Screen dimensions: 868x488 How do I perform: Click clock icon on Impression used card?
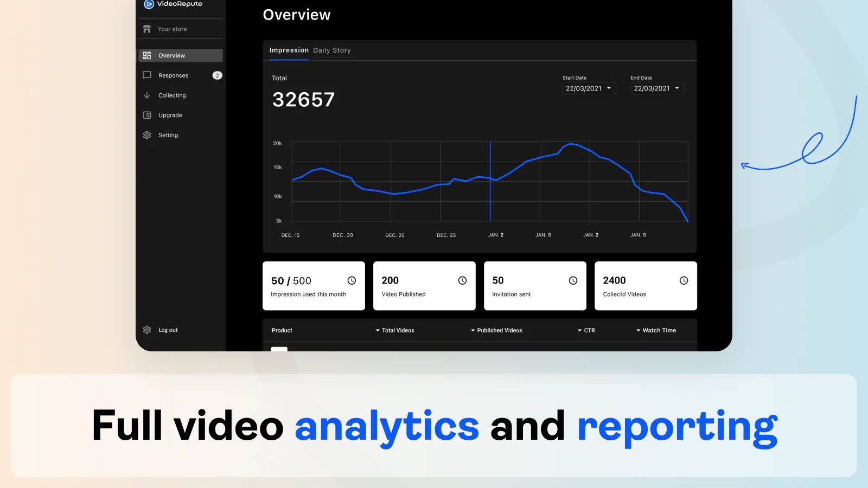pyautogui.click(x=352, y=280)
